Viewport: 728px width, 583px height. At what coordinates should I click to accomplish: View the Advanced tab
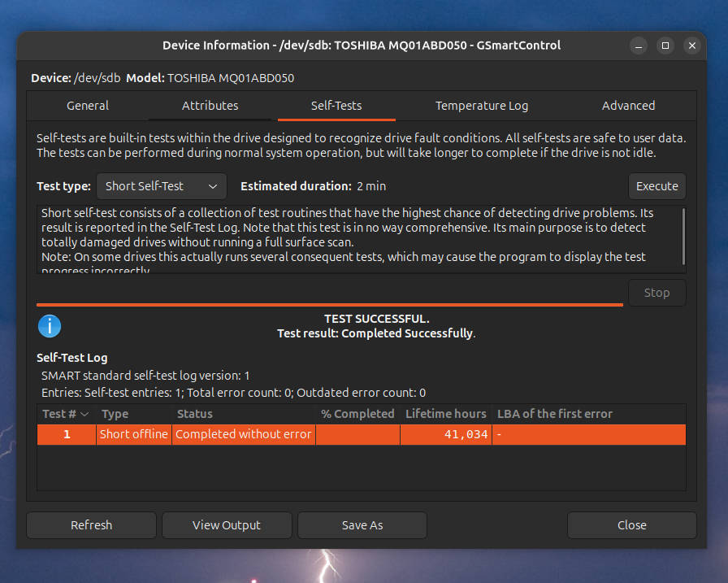pos(628,105)
